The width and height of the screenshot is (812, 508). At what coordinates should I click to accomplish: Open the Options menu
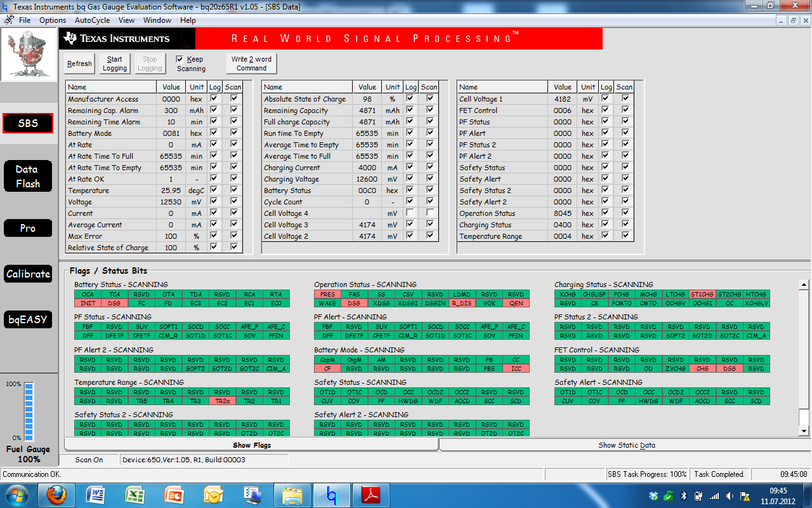(53, 20)
